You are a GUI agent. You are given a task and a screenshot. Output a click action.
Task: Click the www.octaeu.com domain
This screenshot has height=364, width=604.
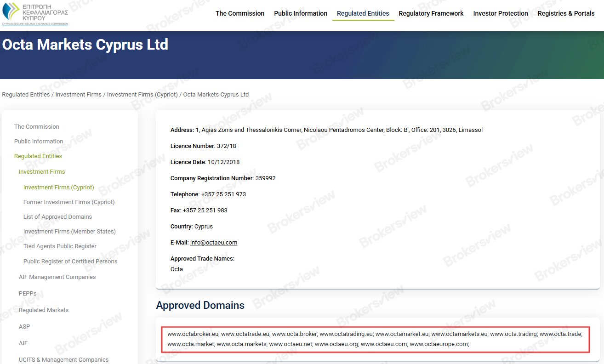[x=384, y=344]
